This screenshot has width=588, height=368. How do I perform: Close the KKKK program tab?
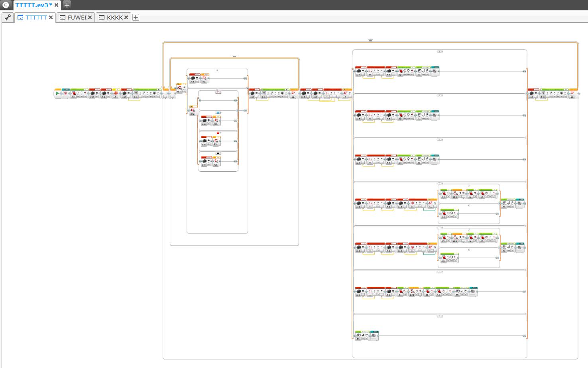[x=126, y=18]
